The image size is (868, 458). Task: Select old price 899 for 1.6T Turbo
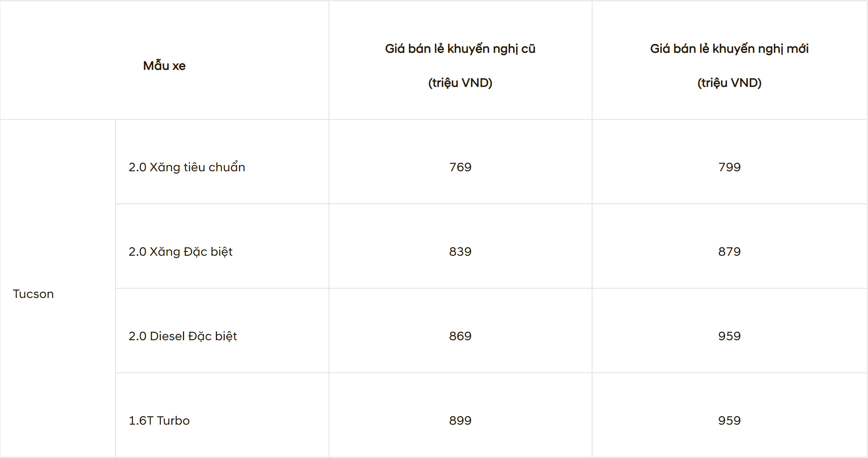point(460,420)
